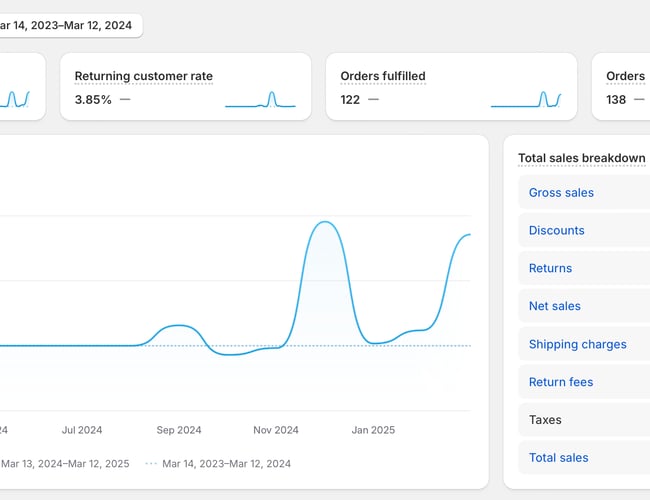
Task: Click the dash indicator beside 3.85%
Action: tap(124, 99)
